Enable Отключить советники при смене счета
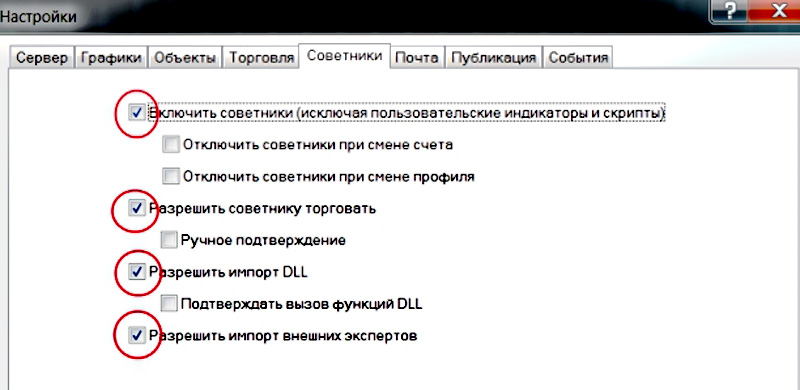 click(x=170, y=145)
